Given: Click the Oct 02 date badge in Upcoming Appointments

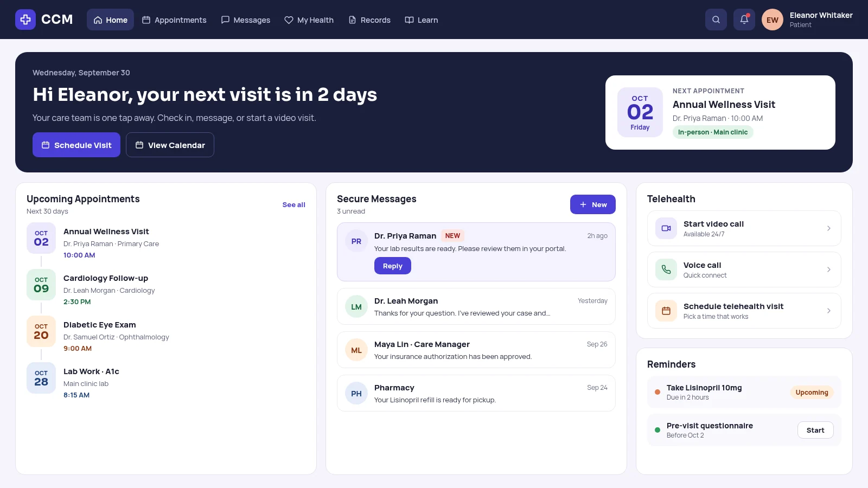Looking at the screenshot, I should point(41,238).
